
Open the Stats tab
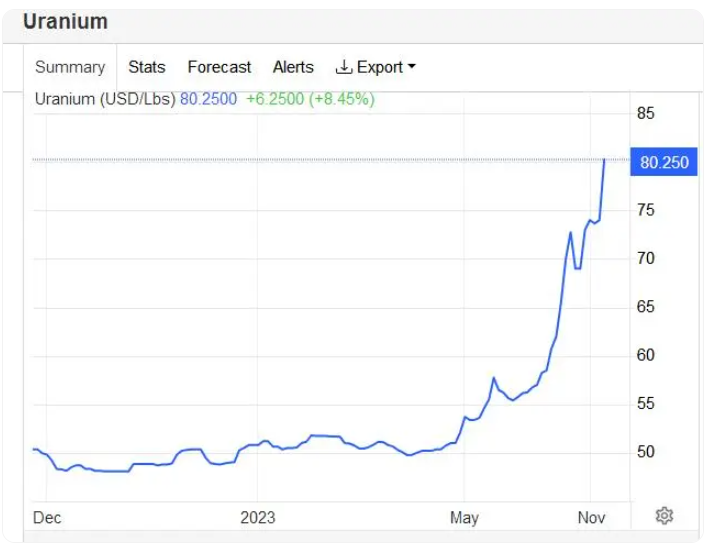coord(147,67)
